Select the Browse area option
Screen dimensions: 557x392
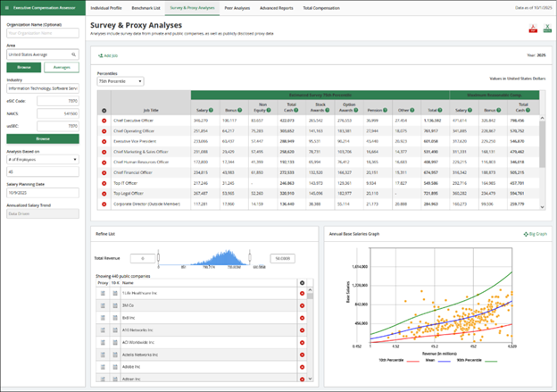23,67
